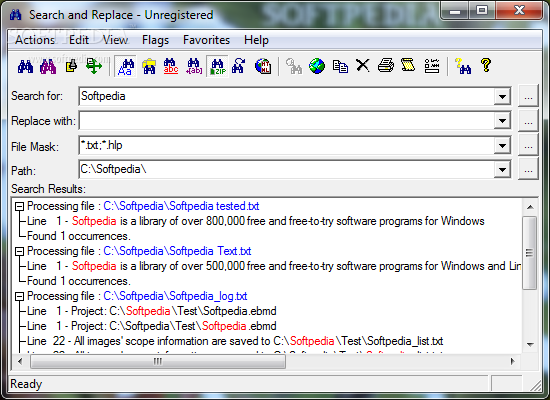The image size is (550, 400).
Task: Click the grayed magnifier binoculars icon
Action: (294, 66)
